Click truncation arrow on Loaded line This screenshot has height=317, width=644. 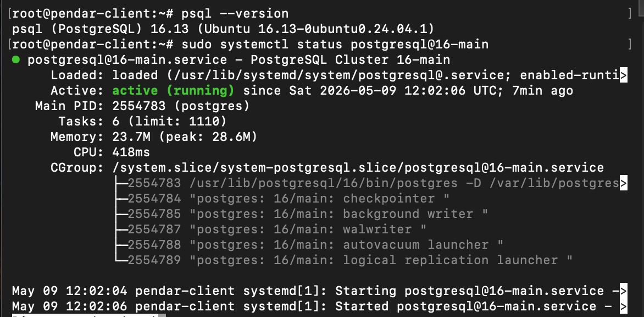tap(624, 75)
